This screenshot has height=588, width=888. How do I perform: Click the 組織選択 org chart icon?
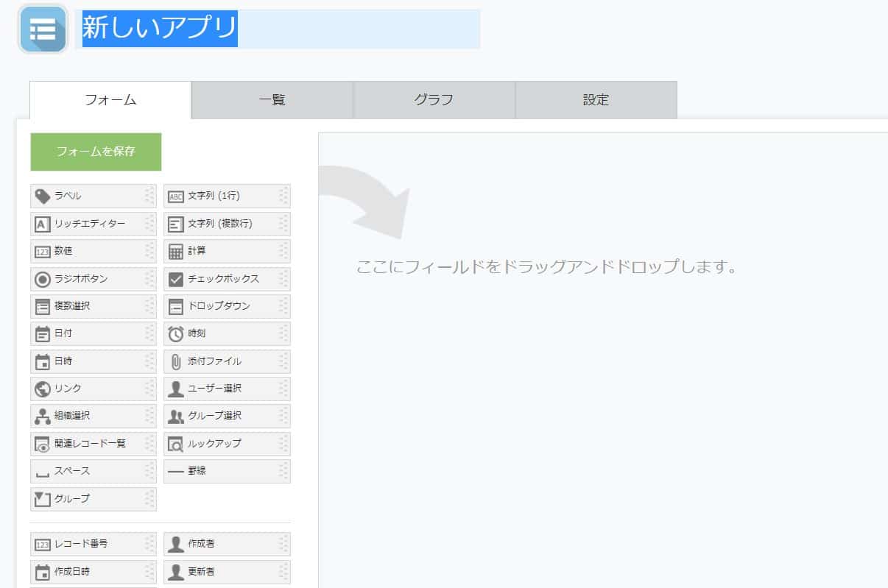(x=43, y=416)
